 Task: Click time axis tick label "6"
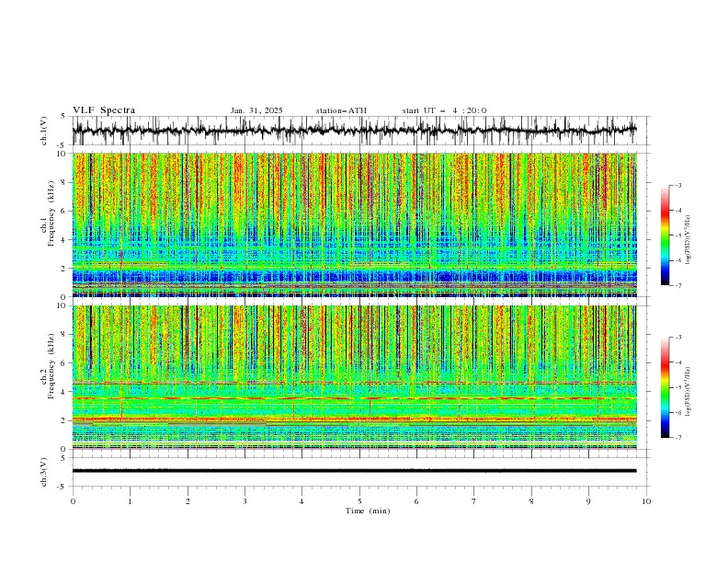pyautogui.click(x=416, y=501)
